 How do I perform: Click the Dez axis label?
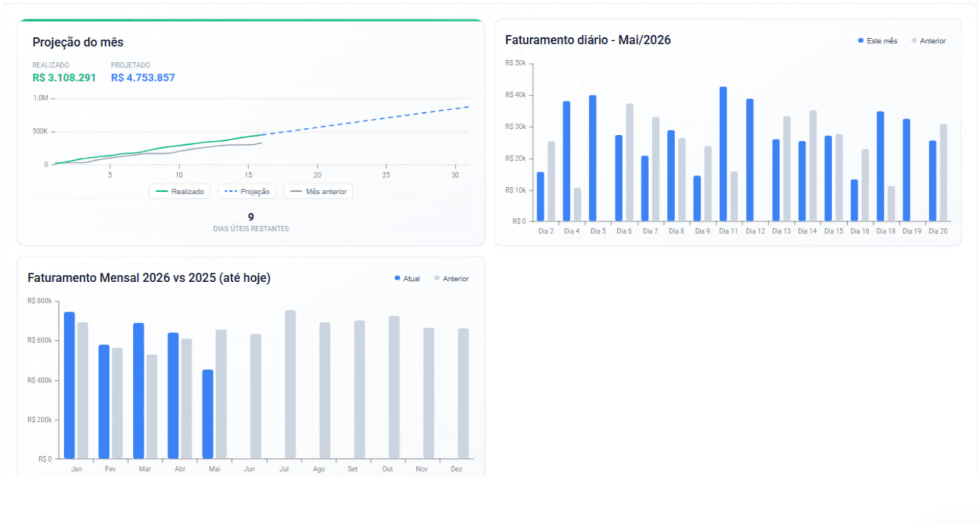456,469
